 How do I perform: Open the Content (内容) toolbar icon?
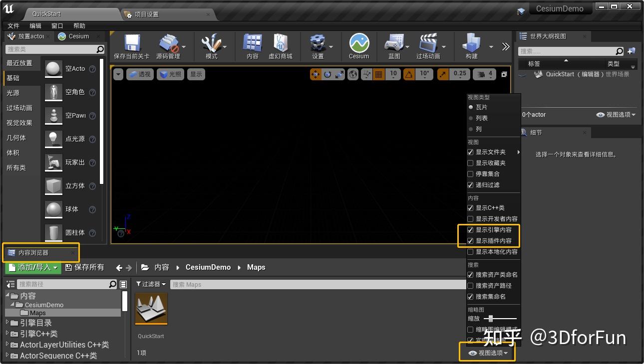[x=253, y=43]
